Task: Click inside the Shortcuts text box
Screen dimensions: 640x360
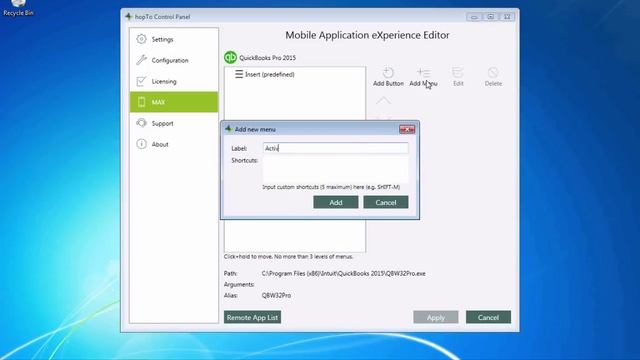Action: pos(336,169)
